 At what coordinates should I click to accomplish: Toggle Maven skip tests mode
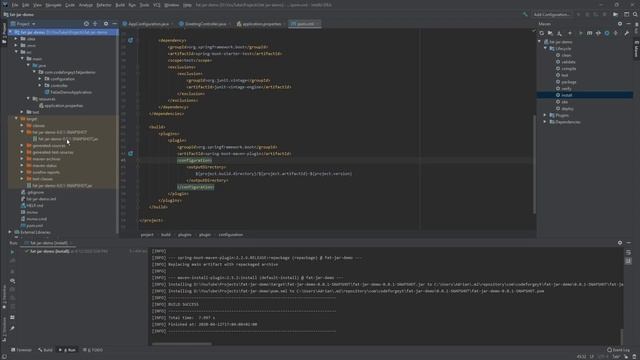[607, 33]
